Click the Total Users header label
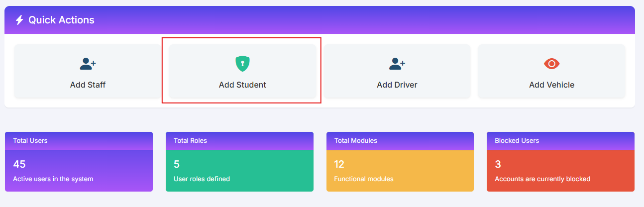 click(30, 141)
